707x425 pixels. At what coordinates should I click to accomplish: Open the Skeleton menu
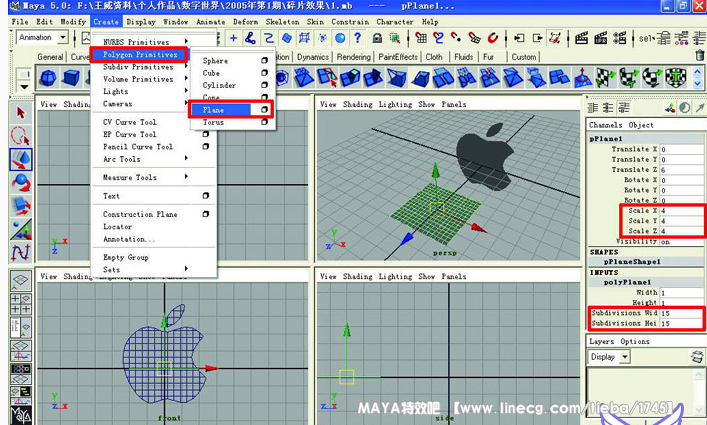(282, 22)
